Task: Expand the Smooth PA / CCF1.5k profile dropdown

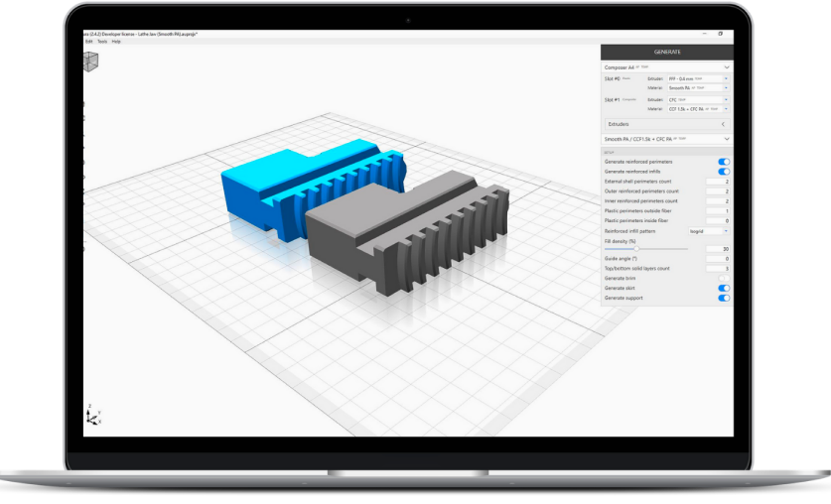Action: (x=667, y=139)
